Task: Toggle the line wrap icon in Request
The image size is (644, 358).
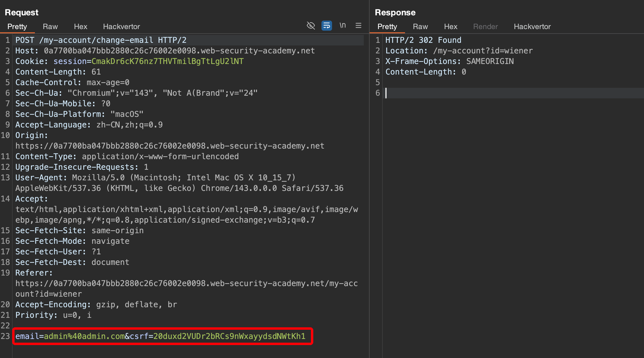Action: 326,26
